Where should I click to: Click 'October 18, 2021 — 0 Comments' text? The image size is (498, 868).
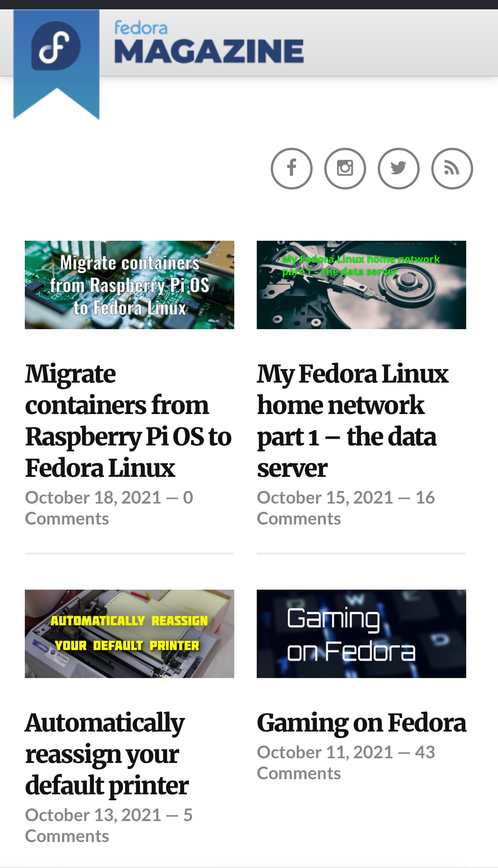[x=109, y=508]
